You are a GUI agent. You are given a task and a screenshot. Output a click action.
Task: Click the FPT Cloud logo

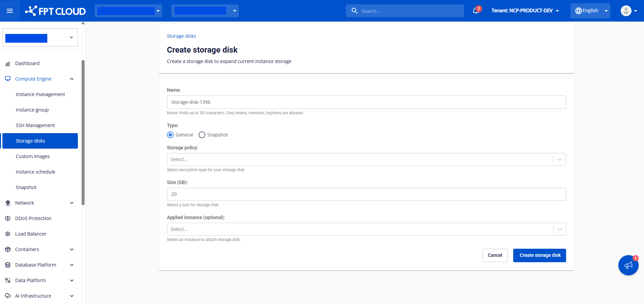[55, 11]
